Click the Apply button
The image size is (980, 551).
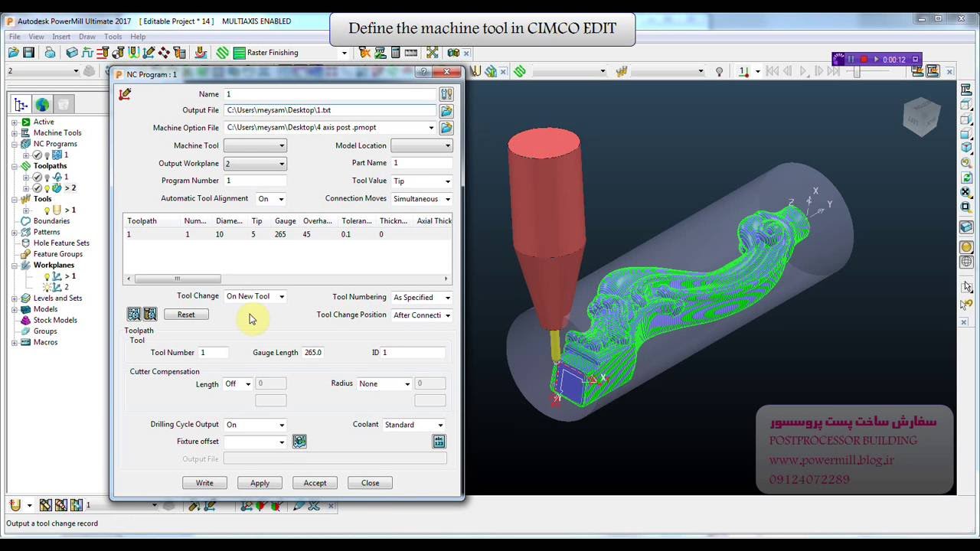pyautogui.click(x=260, y=483)
